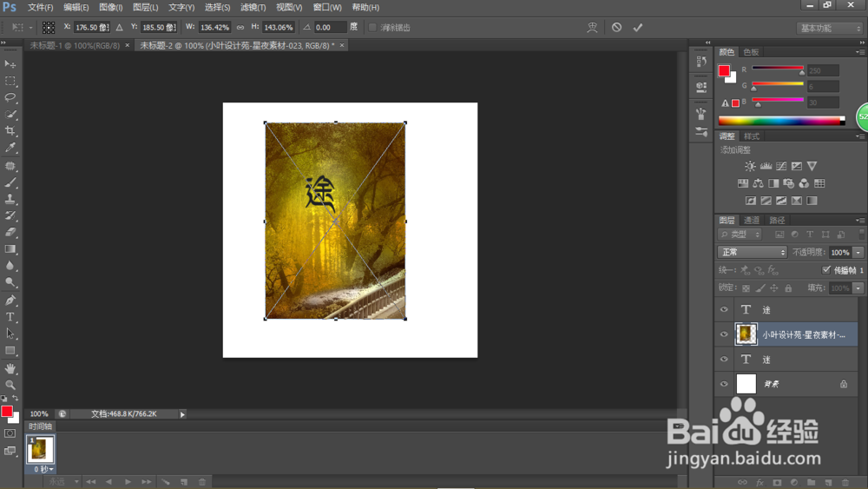This screenshot has width=868, height=489.
Task: Click the W width percentage field
Action: [x=214, y=27]
